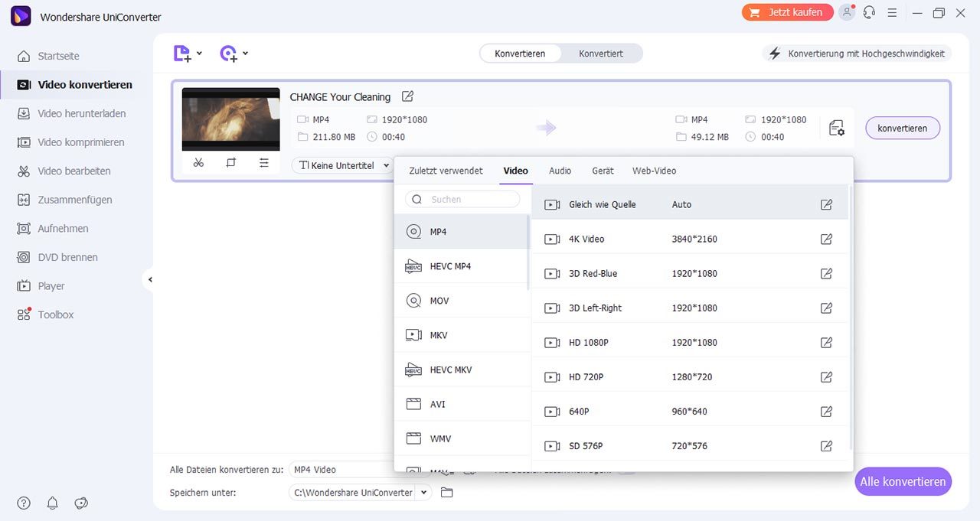Edit Gleich wie Quelle preset icon
The width and height of the screenshot is (980, 521).
[x=826, y=204]
